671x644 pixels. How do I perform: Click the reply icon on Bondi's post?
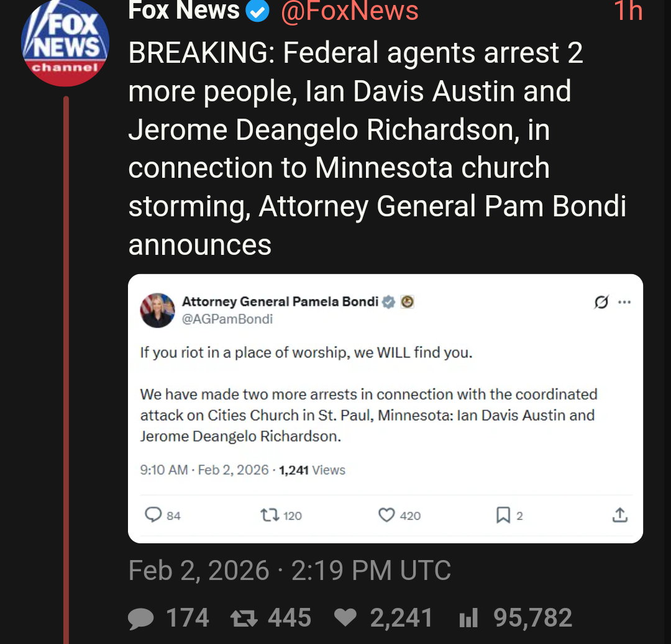point(153,515)
